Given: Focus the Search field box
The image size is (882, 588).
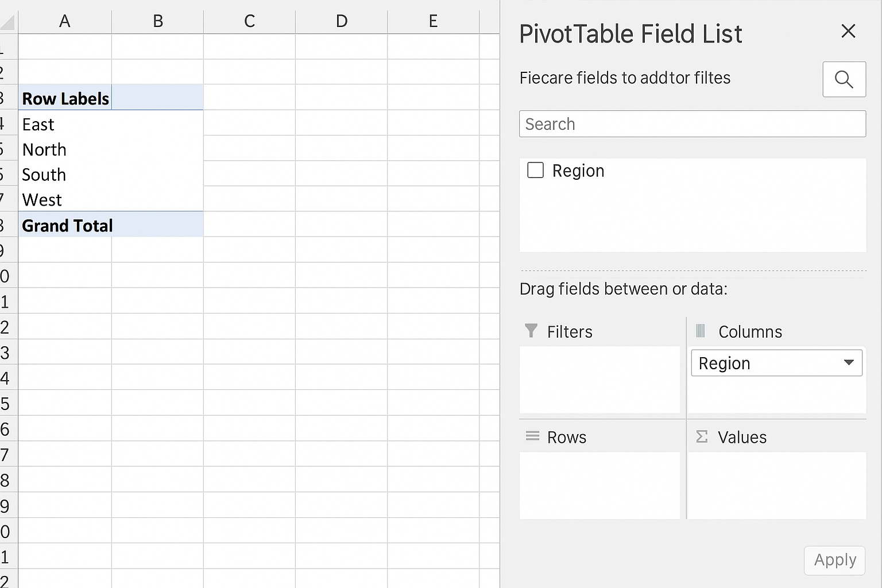Looking at the screenshot, I should [693, 124].
